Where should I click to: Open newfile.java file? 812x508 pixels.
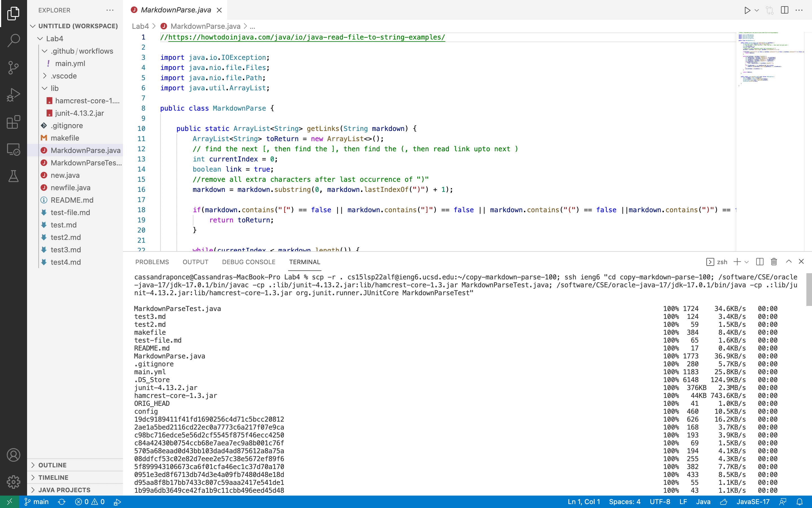(75, 188)
